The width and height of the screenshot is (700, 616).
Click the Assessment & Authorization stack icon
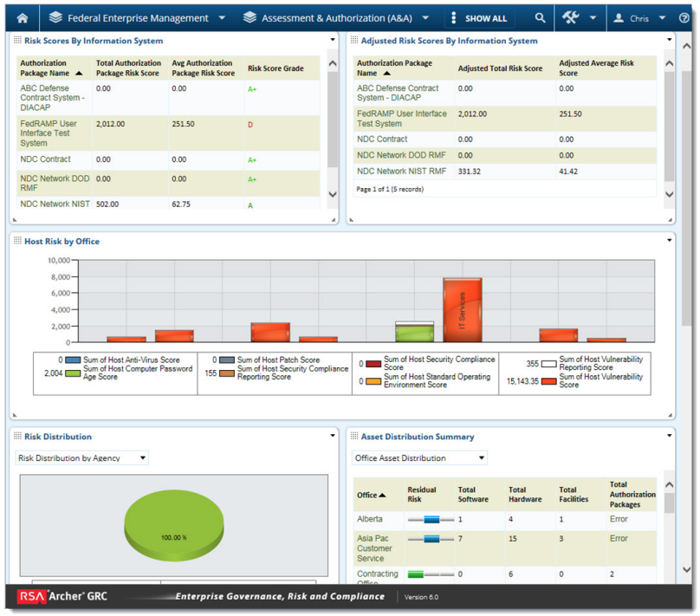[250, 17]
